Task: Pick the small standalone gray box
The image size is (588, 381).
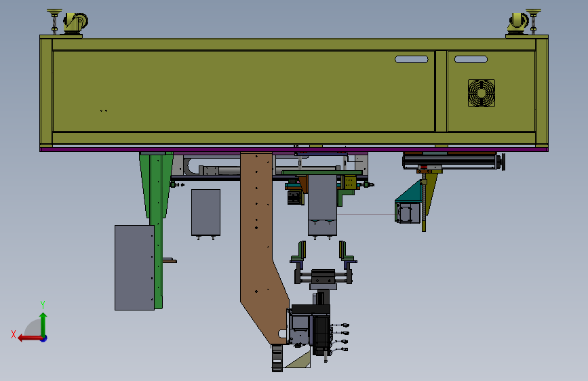Action: click(x=206, y=212)
